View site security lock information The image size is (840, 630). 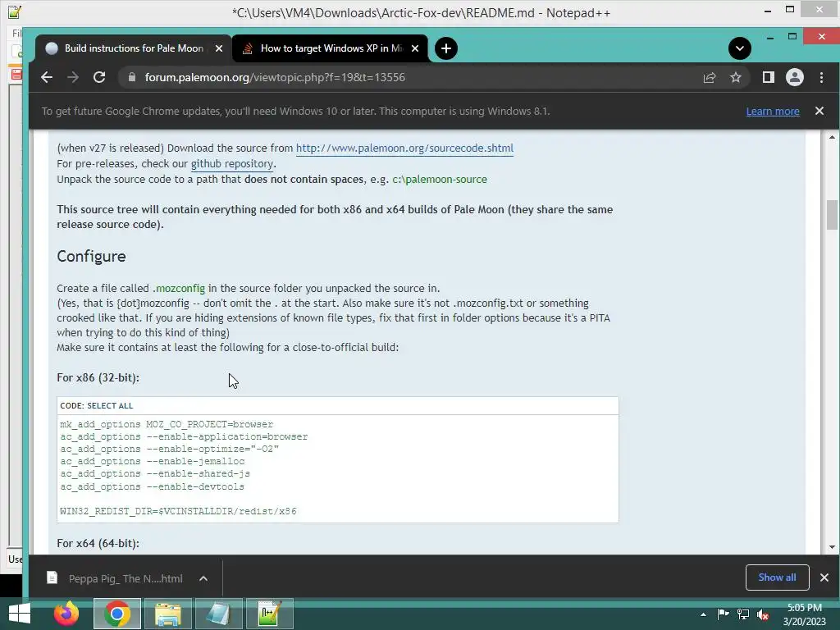coord(132,77)
